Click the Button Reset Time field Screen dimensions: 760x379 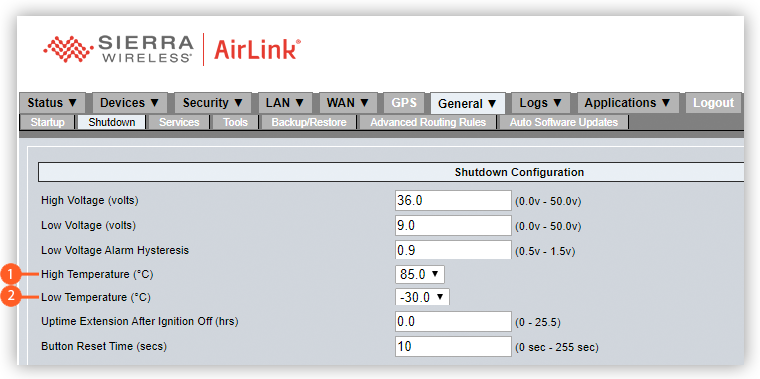point(453,347)
